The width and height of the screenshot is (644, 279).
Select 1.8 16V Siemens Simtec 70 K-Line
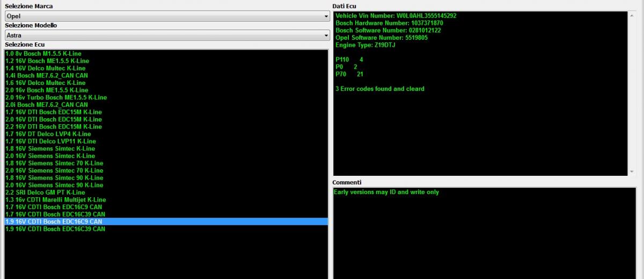click(166, 163)
